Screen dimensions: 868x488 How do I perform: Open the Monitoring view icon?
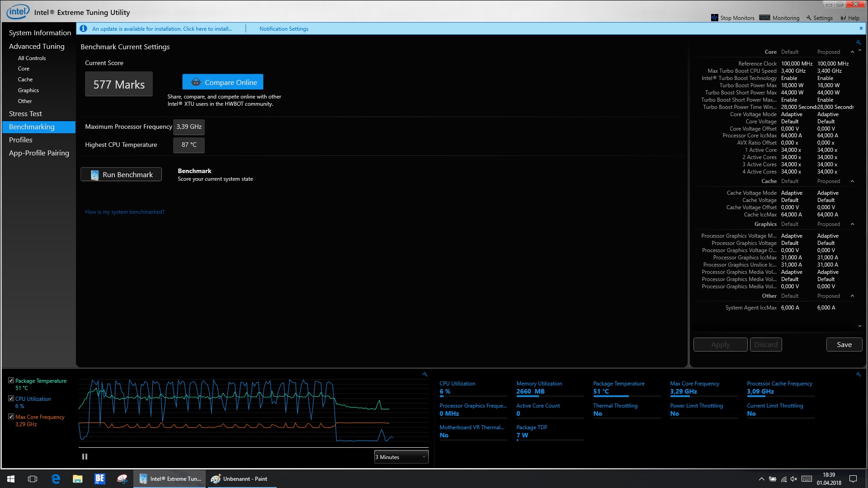click(x=764, y=18)
